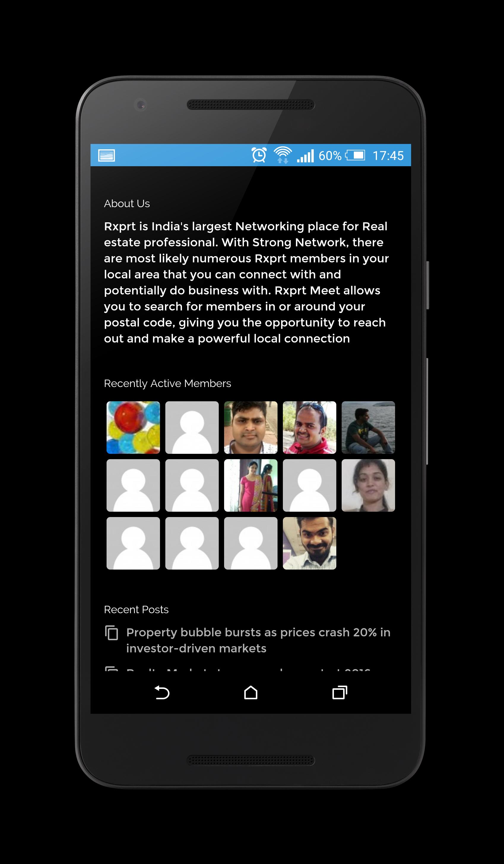Select the Recent Posts heading
The image size is (504, 864).
point(136,610)
